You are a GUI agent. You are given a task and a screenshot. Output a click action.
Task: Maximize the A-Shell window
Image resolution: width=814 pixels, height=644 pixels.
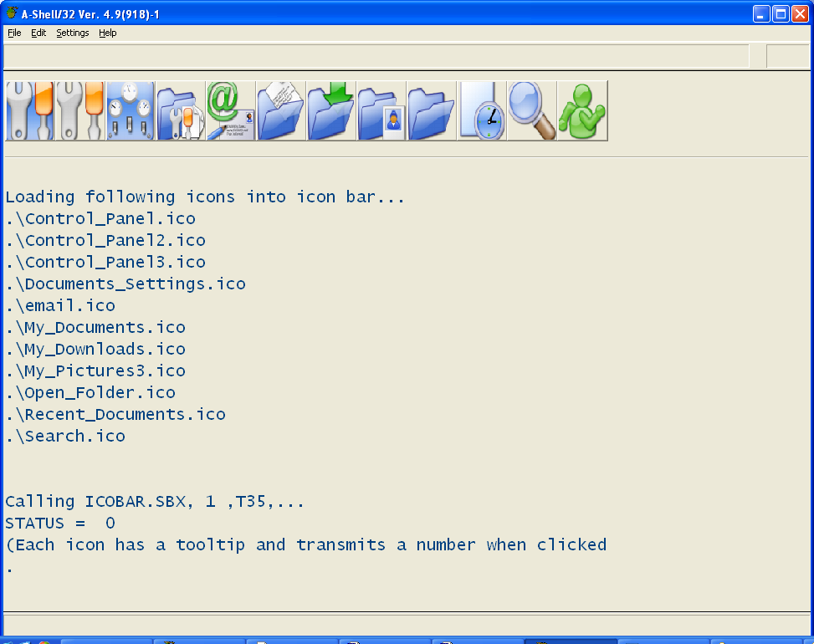click(780, 13)
